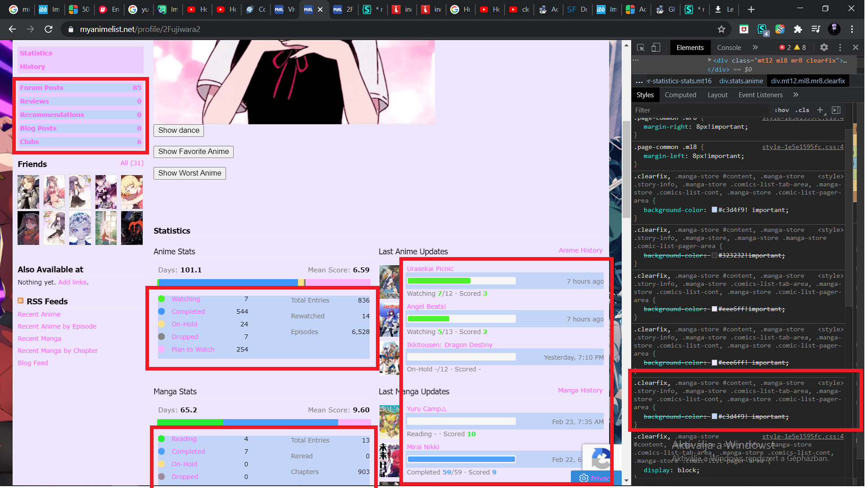The height and width of the screenshot is (488, 868).
Task: Click the #323232 color swatch
Action: pos(714,255)
